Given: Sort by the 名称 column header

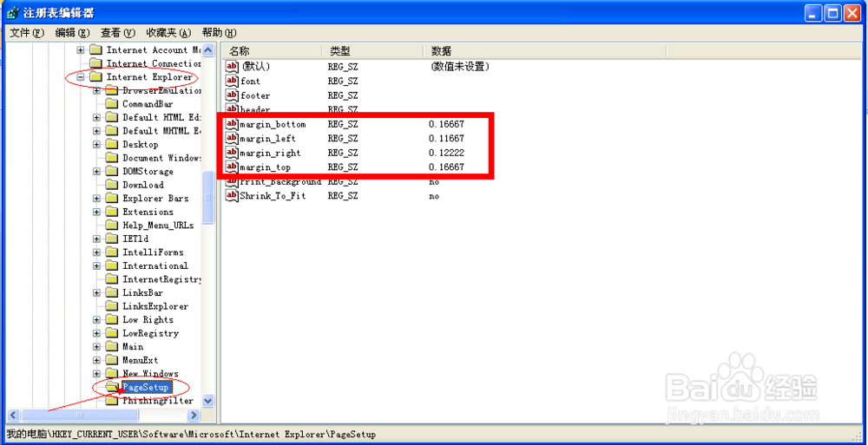Looking at the screenshot, I should 272,51.
